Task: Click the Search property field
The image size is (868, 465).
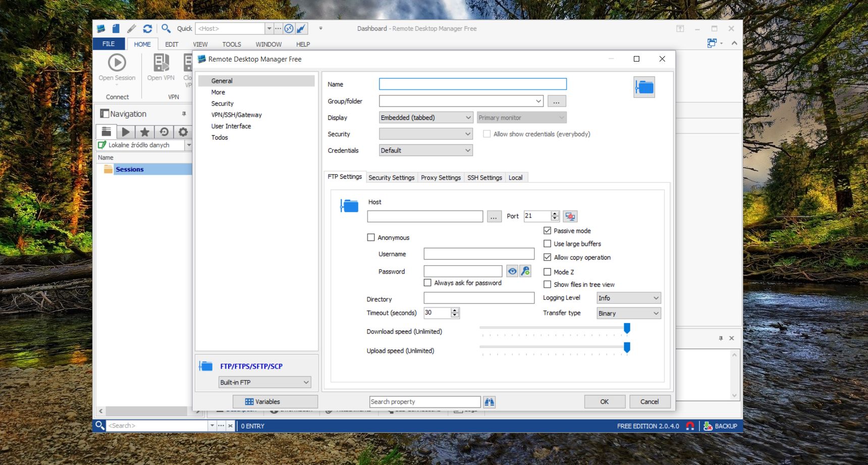Action: tap(425, 402)
